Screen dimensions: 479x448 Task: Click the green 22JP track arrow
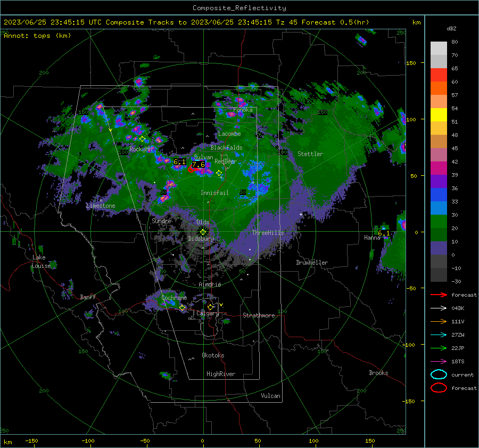(x=439, y=348)
